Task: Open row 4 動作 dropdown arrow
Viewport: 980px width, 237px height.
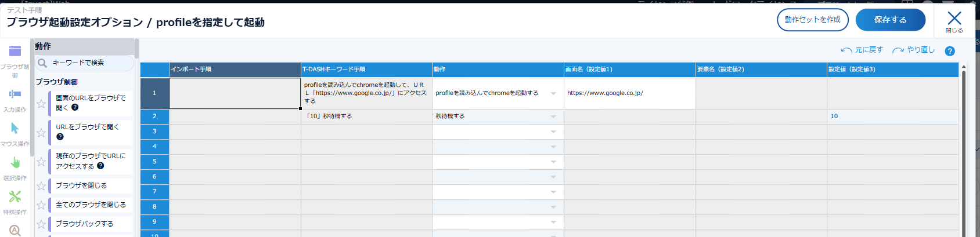Action: (x=553, y=147)
